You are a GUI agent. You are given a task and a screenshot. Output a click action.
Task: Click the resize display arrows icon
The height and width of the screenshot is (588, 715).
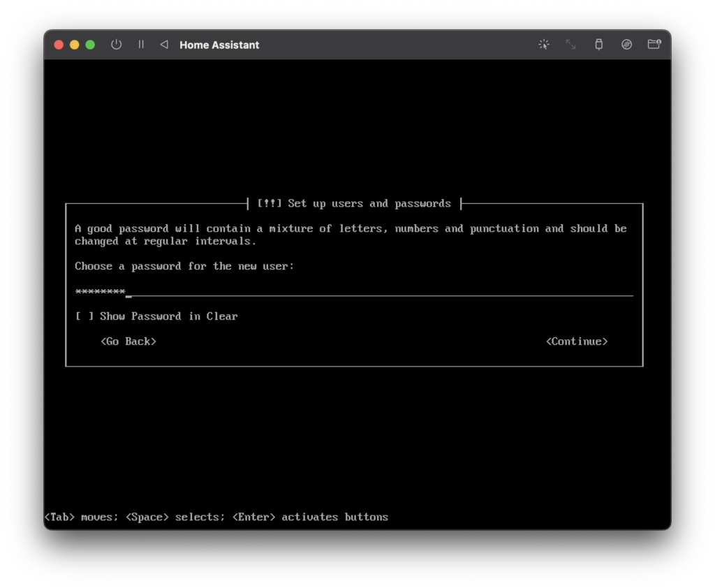click(x=571, y=44)
